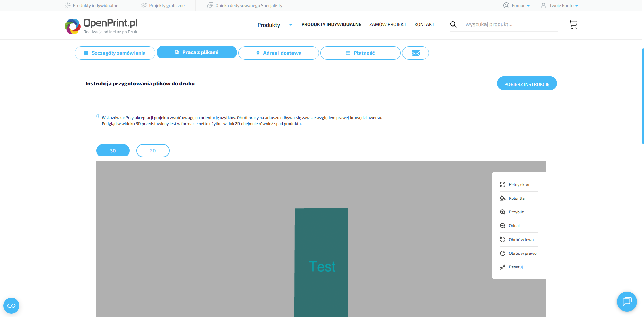Click the search magnifier icon

click(453, 24)
